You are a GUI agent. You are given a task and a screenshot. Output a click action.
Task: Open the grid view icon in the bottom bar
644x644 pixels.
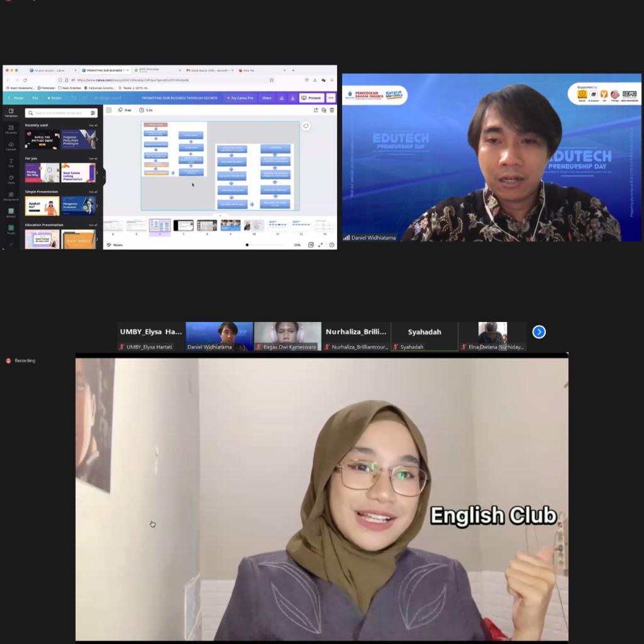point(311,245)
